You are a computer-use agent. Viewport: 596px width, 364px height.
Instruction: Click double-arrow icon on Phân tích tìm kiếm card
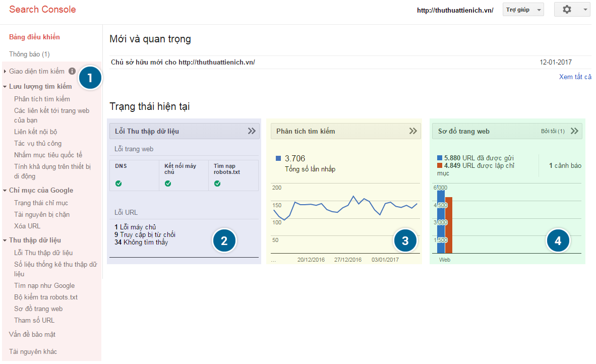pos(413,131)
